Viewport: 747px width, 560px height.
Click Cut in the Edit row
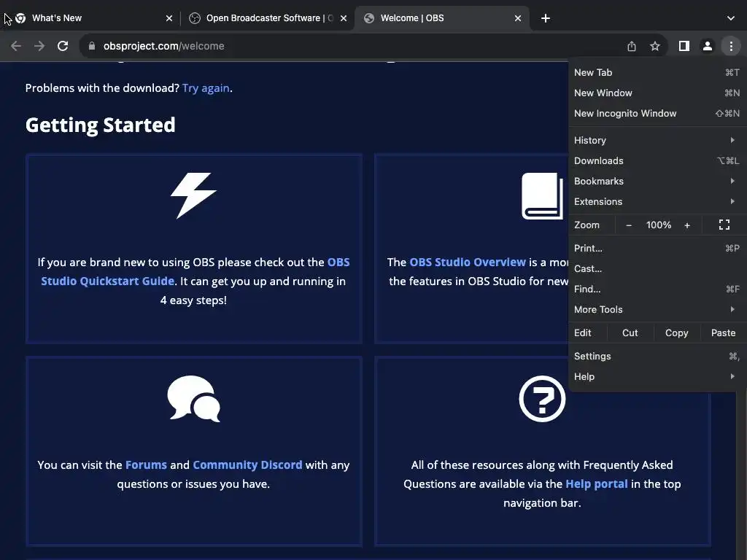coord(630,332)
